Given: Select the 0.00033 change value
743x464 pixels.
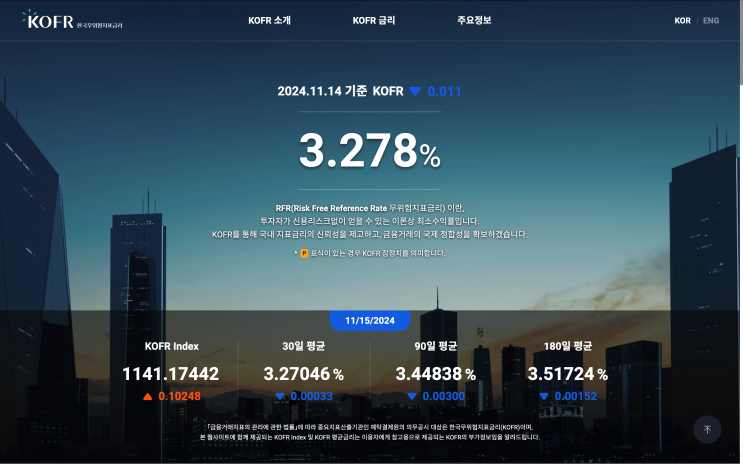Looking at the screenshot, I should point(311,396).
